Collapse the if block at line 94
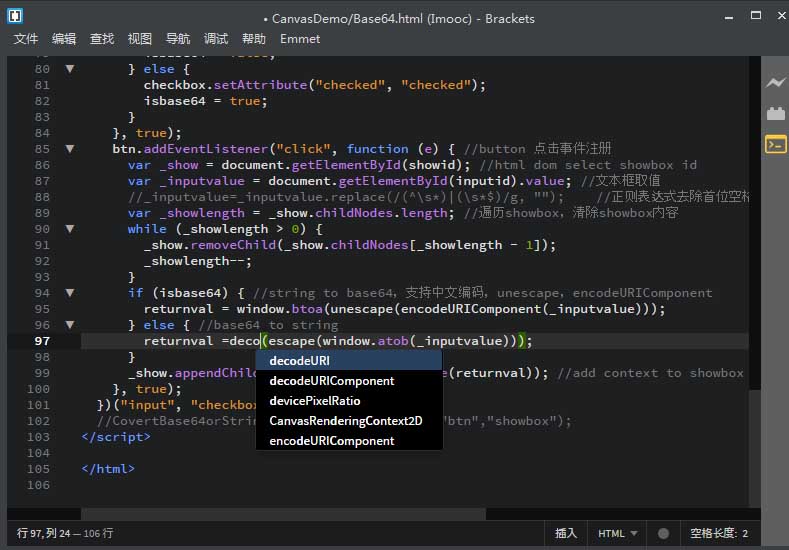This screenshot has height=550, width=789. tap(70, 293)
